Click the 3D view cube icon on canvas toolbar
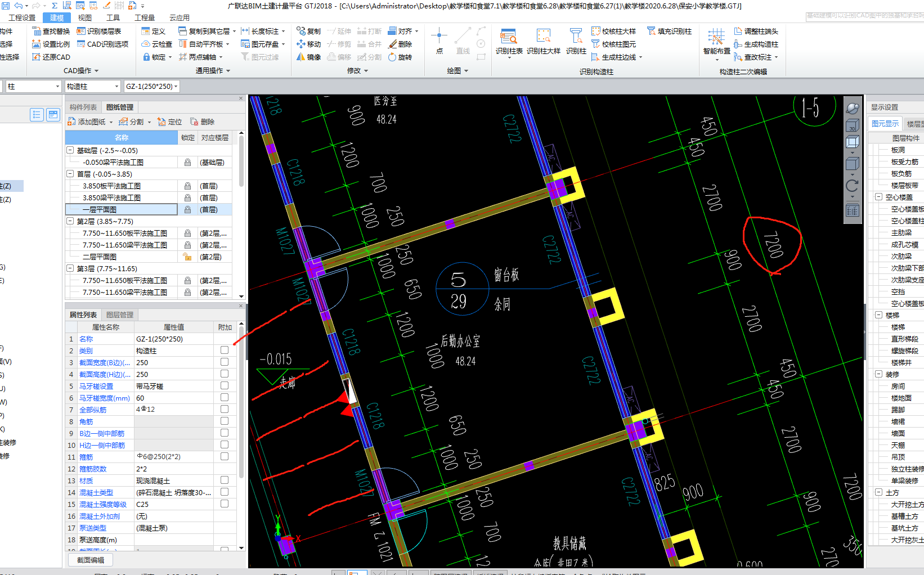 click(x=853, y=125)
